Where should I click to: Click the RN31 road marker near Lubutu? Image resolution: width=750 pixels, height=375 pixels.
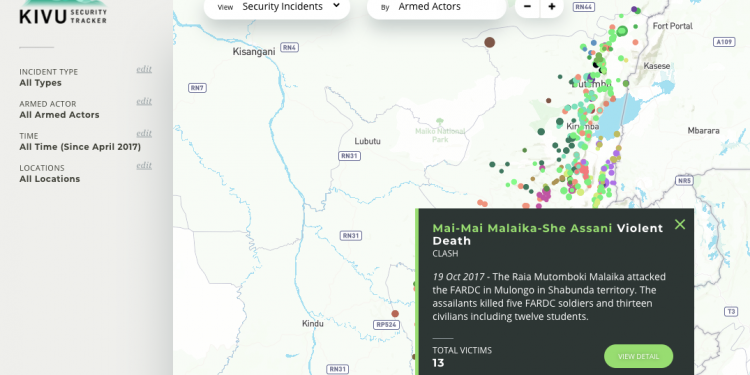pyautogui.click(x=350, y=156)
